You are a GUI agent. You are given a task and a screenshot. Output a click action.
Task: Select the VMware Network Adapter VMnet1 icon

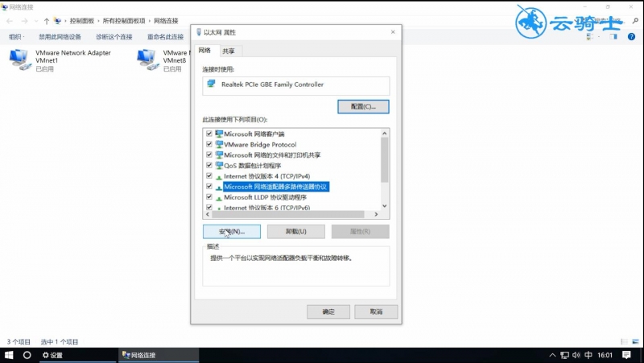20,60
